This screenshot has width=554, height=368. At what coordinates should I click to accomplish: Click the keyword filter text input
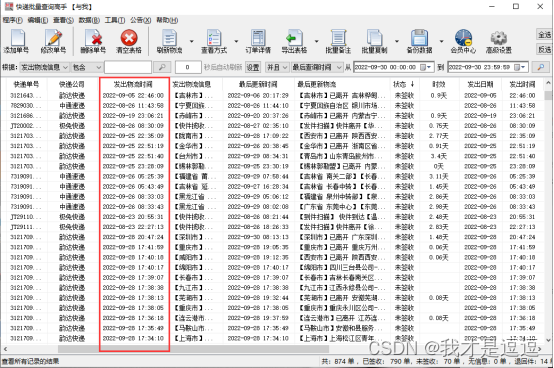click(128, 67)
